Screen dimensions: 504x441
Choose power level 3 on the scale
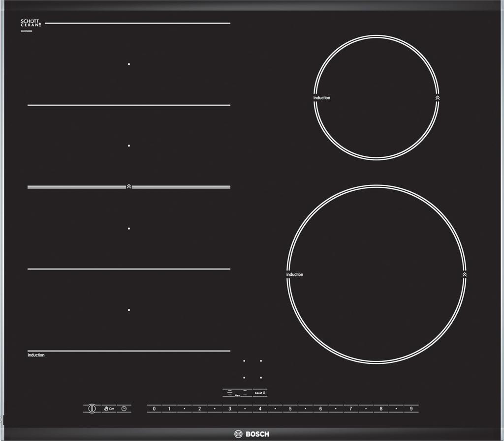point(230,409)
